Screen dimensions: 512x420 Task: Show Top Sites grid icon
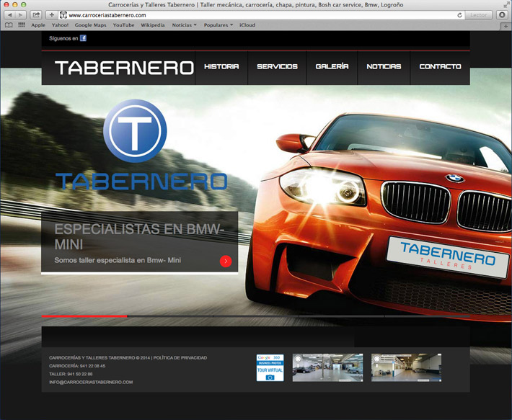(x=22, y=25)
